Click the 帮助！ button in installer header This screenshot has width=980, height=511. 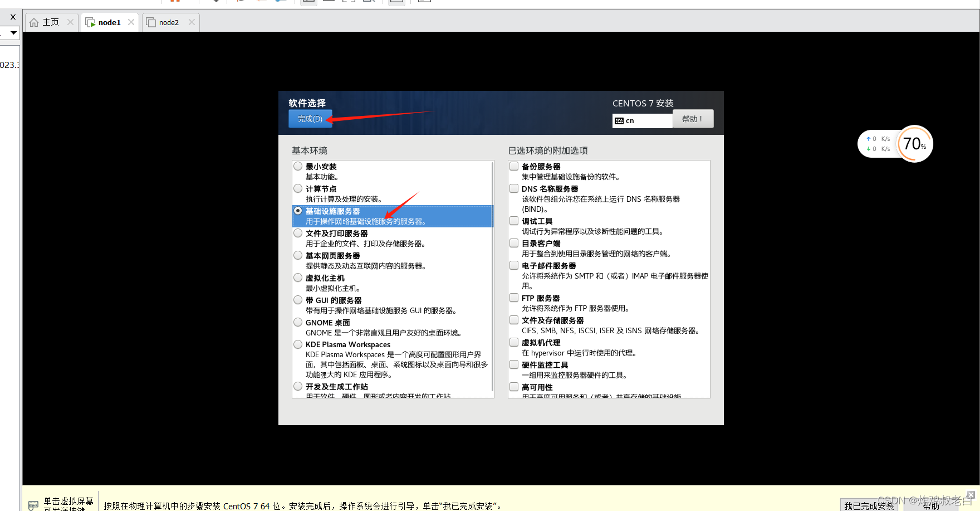click(x=693, y=119)
